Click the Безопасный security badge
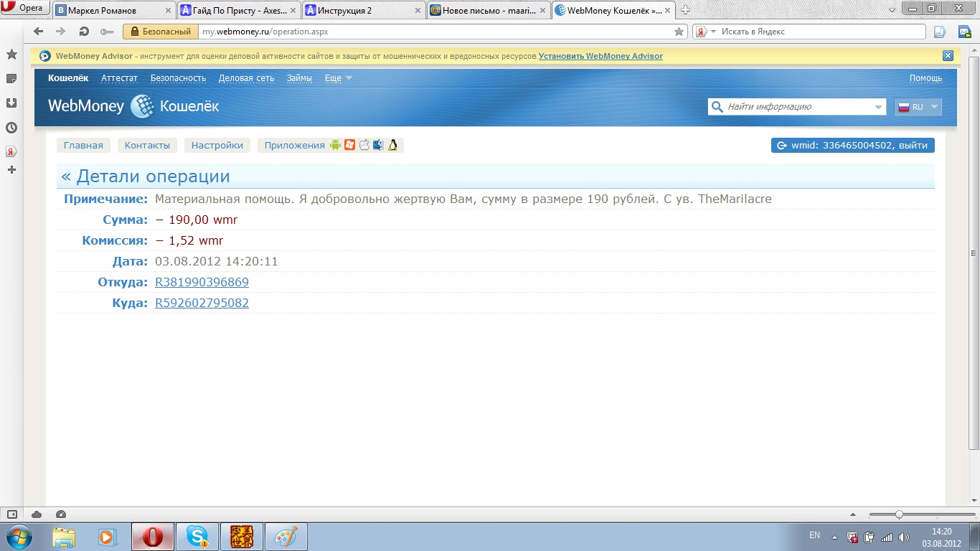980x551 pixels. point(161,32)
